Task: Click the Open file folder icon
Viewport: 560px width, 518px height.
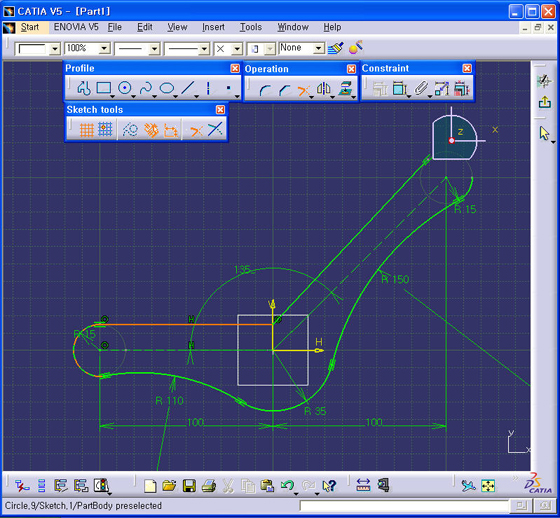Action: coord(169,485)
